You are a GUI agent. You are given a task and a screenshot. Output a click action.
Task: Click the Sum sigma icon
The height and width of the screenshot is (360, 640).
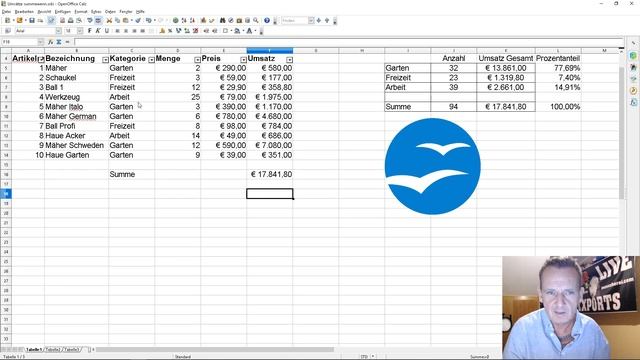pyautogui.click(x=59, y=42)
